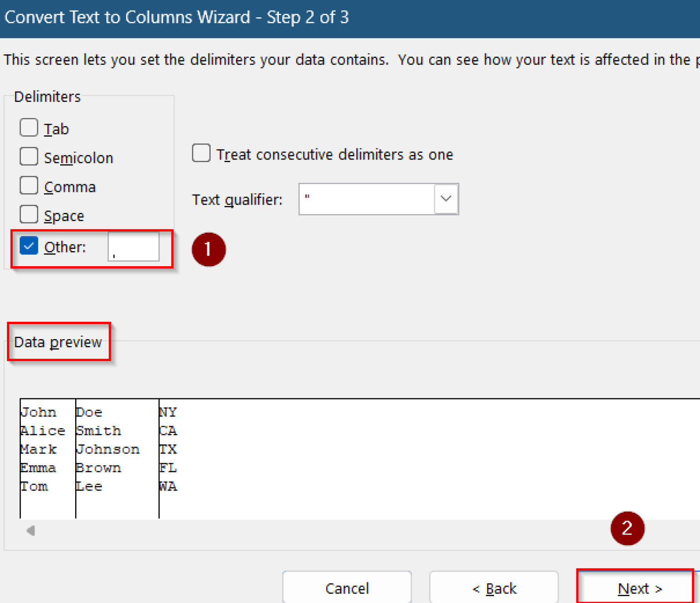The width and height of the screenshot is (700, 603).
Task: Click the Next button
Action: click(x=638, y=588)
